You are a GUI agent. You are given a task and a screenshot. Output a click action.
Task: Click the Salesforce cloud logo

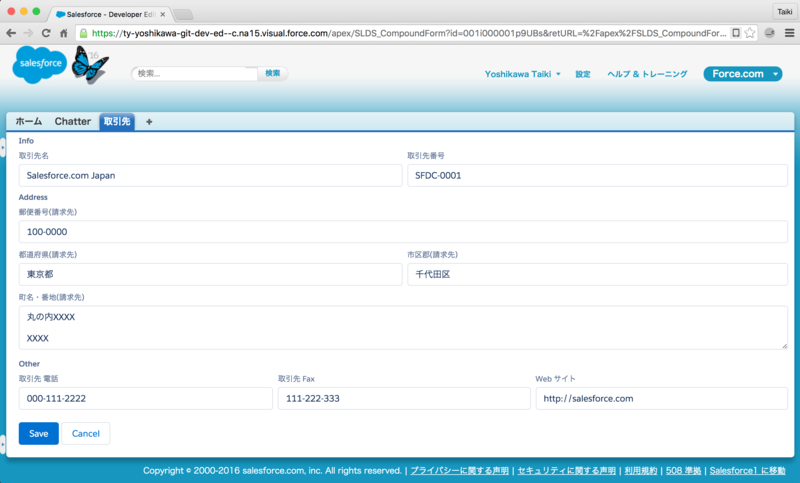pos(39,64)
